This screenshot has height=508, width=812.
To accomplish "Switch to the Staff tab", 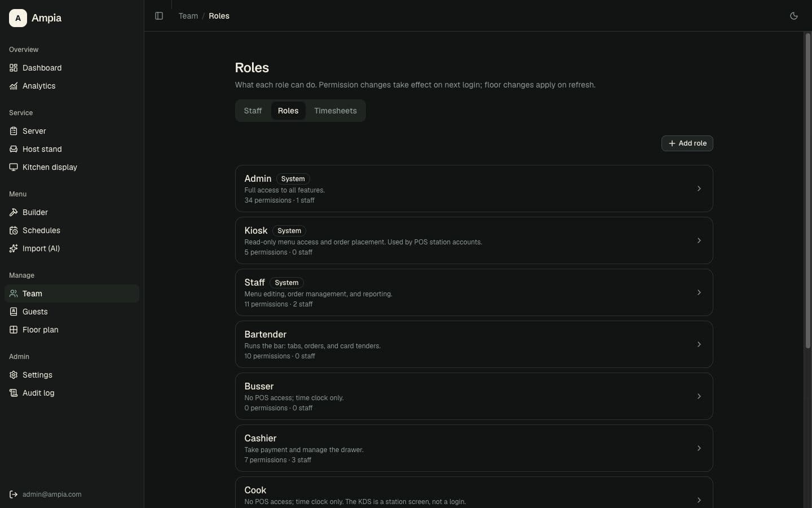I will pos(253,111).
